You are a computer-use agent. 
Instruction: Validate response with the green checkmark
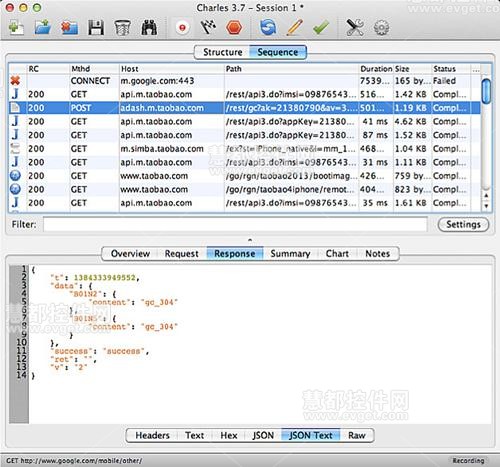point(321,28)
